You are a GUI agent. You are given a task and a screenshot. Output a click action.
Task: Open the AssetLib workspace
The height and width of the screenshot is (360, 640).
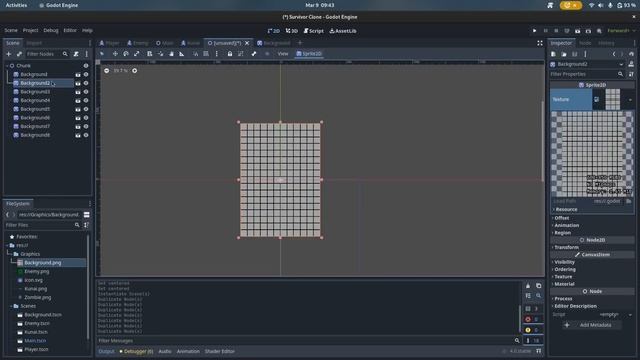point(343,31)
